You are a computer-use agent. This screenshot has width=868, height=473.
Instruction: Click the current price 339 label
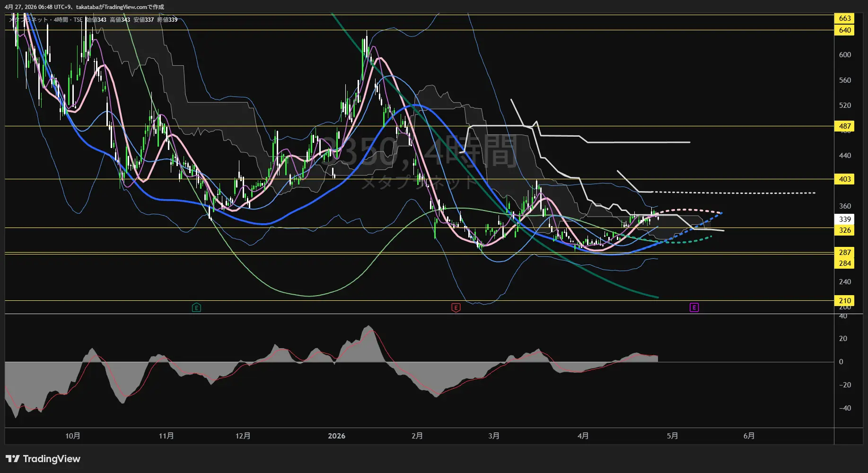point(844,219)
